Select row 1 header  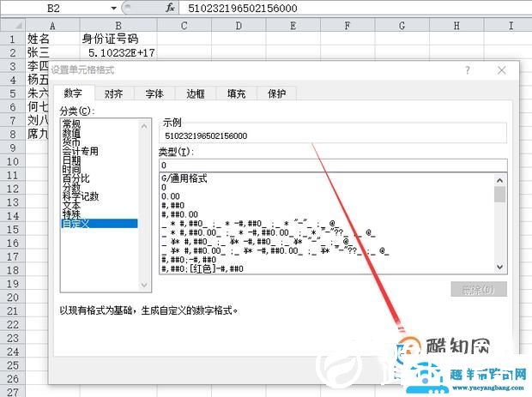(13, 39)
